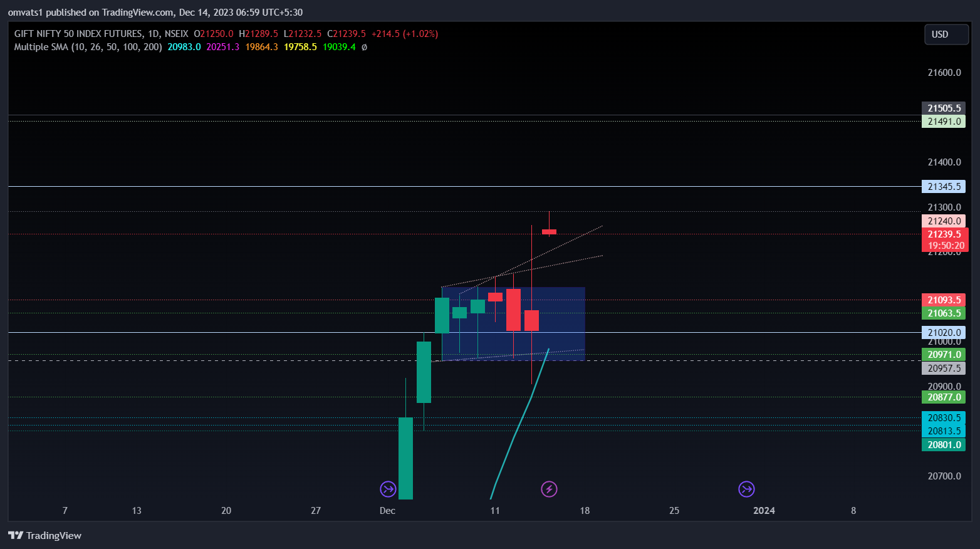This screenshot has width=980, height=549.
Task: Click the 21600.0 price scale label
Action: 944,73
